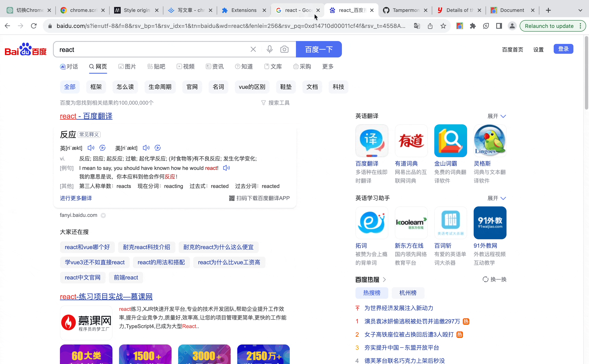
Task: Click the 百度一下 search button
Action: [319, 49]
